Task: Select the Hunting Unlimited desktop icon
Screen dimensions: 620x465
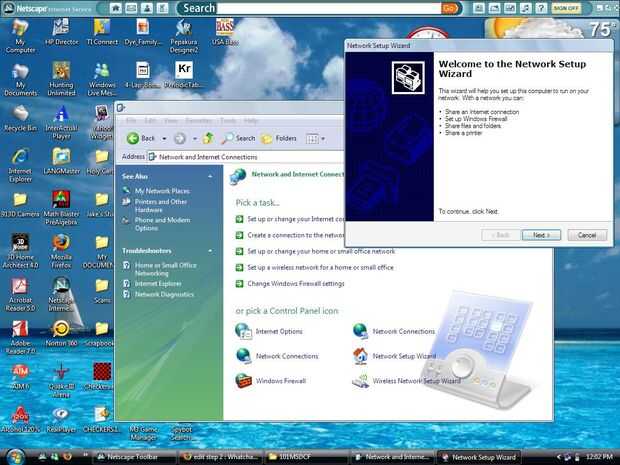Action: point(61,79)
